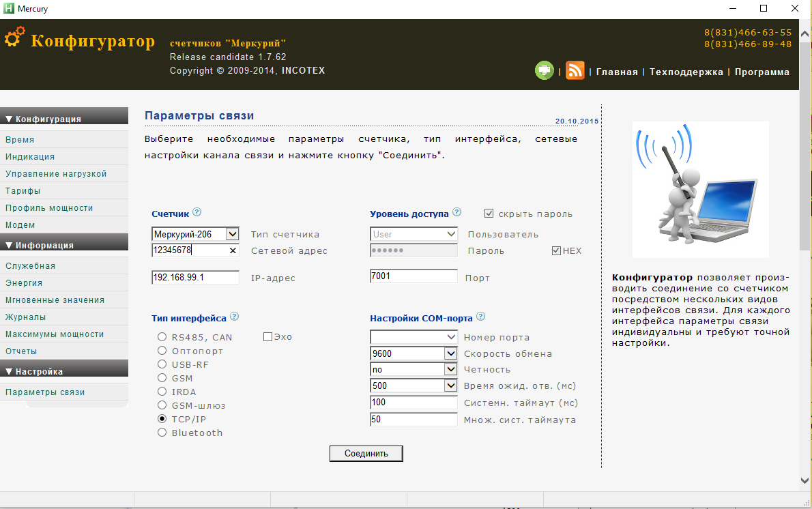
Task: Select the TCP/IP interface option
Action: pos(162,418)
